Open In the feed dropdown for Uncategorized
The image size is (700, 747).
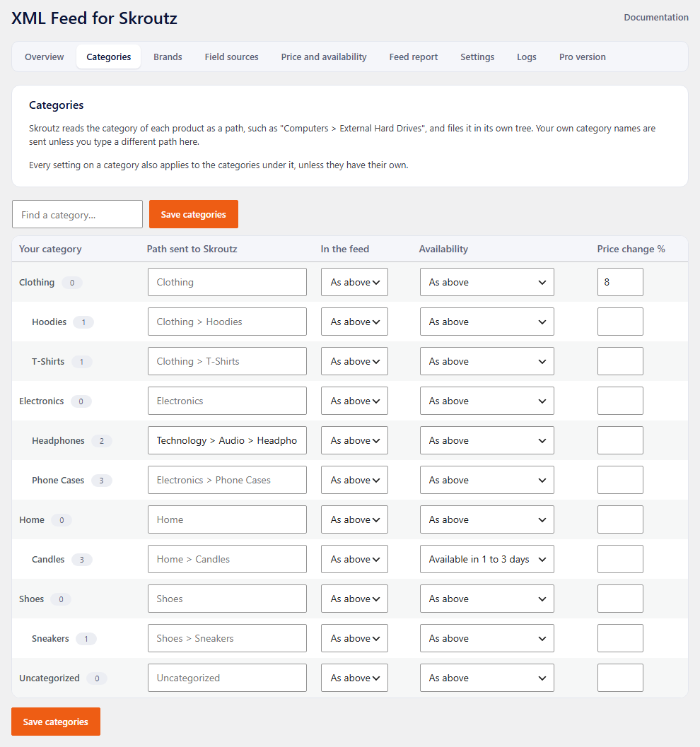pos(354,678)
